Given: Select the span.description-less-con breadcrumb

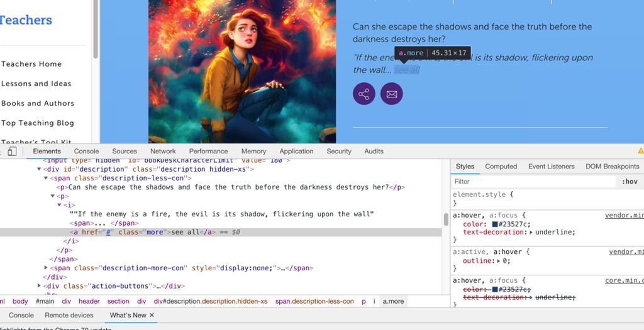Looking at the screenshot, I should pos(314,301).
